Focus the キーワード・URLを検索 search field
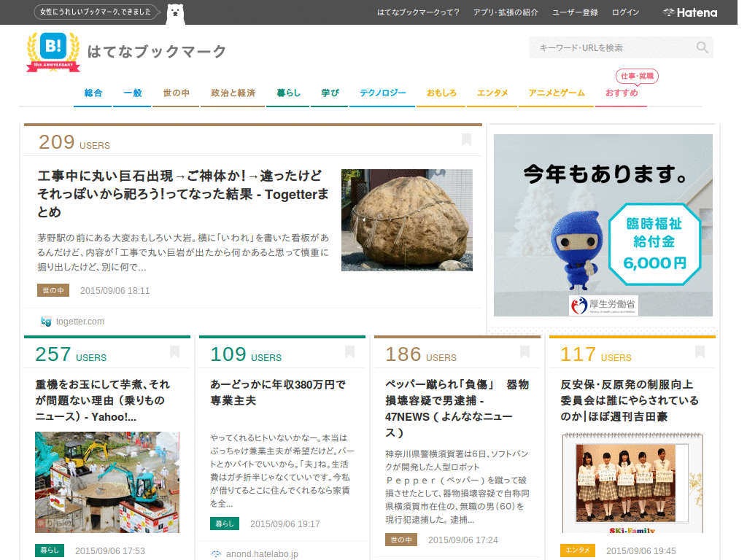This screenshot has width=747, height=560. [620, 47]
